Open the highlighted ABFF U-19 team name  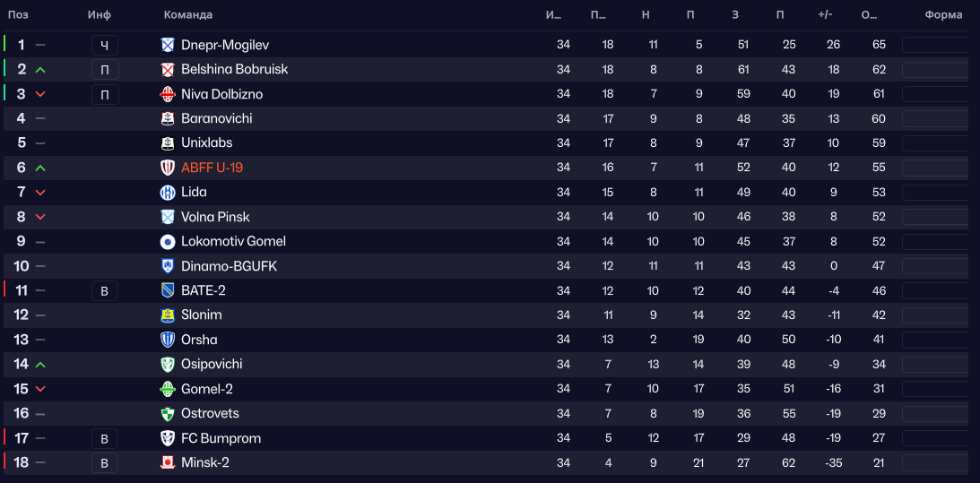pos(212,168)
